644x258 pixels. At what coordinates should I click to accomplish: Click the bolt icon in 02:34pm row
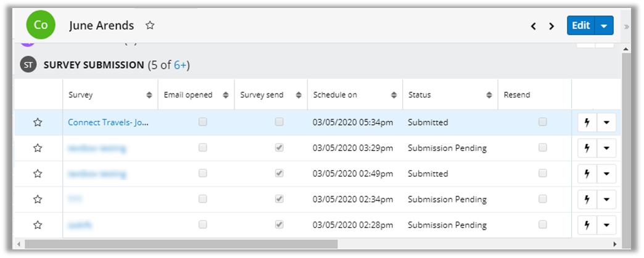pos(587,200)
